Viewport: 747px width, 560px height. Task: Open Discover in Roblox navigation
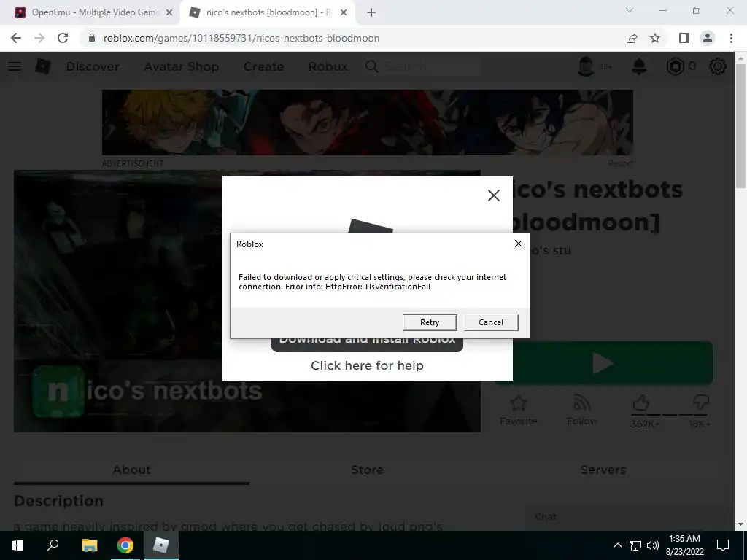[x=93, y=66]
